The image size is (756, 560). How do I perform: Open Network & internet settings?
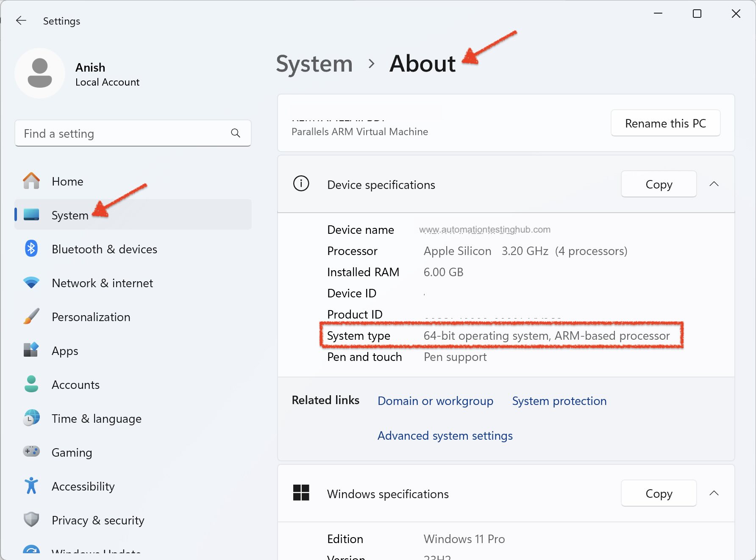tap(102, 283)
